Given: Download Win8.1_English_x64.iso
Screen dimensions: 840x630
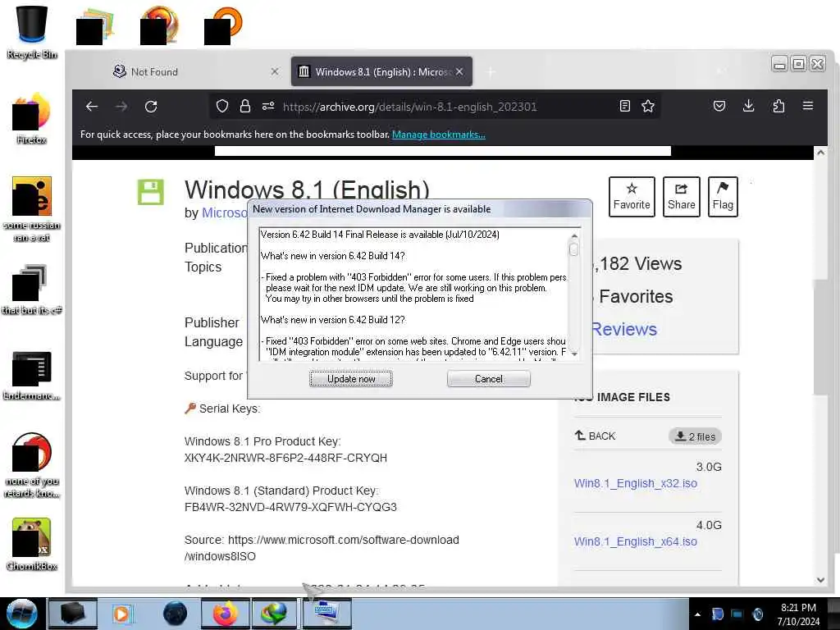Looking at the screenshot, I should 636,541.
